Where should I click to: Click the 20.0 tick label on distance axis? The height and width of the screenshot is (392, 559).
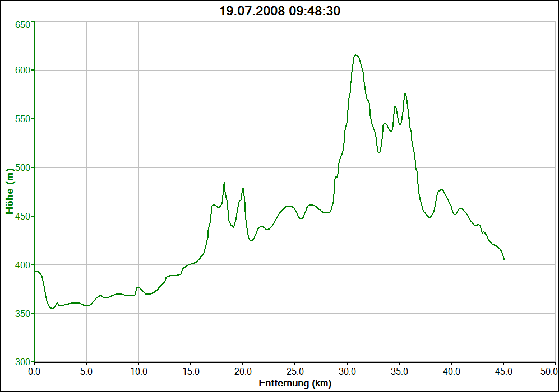point(243,371)
